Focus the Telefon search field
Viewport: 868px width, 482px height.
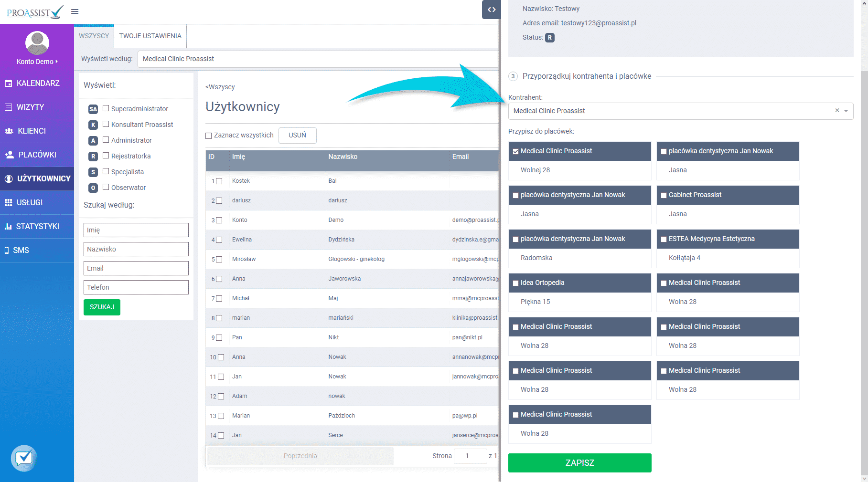pyautogui.click(x=136, y=287)
